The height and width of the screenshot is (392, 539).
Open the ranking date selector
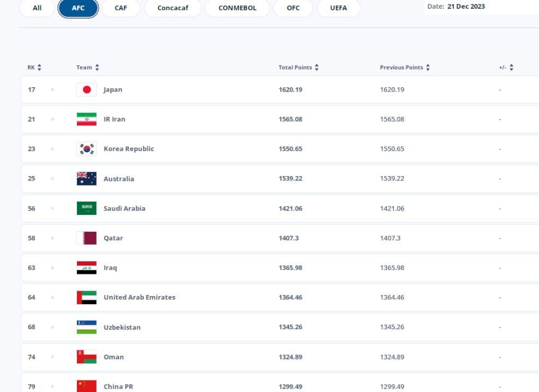pyautogui.click(x=480, y=7)
